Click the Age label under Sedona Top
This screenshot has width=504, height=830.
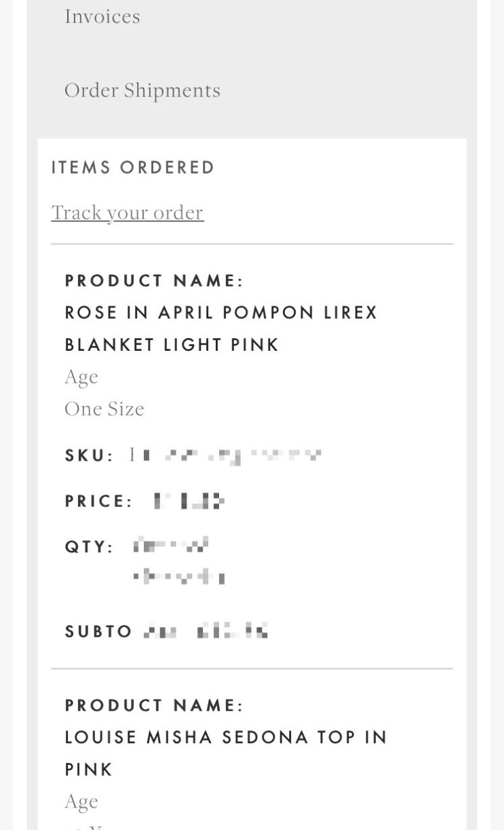[81, 801]
